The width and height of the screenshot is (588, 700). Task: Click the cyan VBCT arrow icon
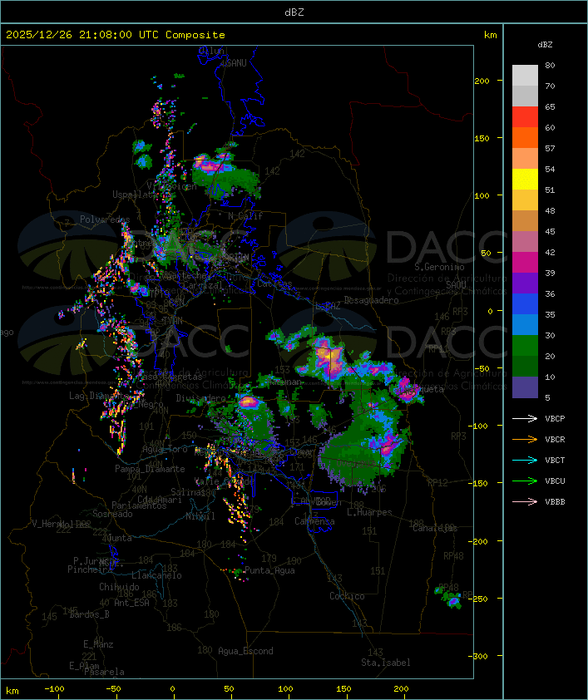(x=525, y=460)
